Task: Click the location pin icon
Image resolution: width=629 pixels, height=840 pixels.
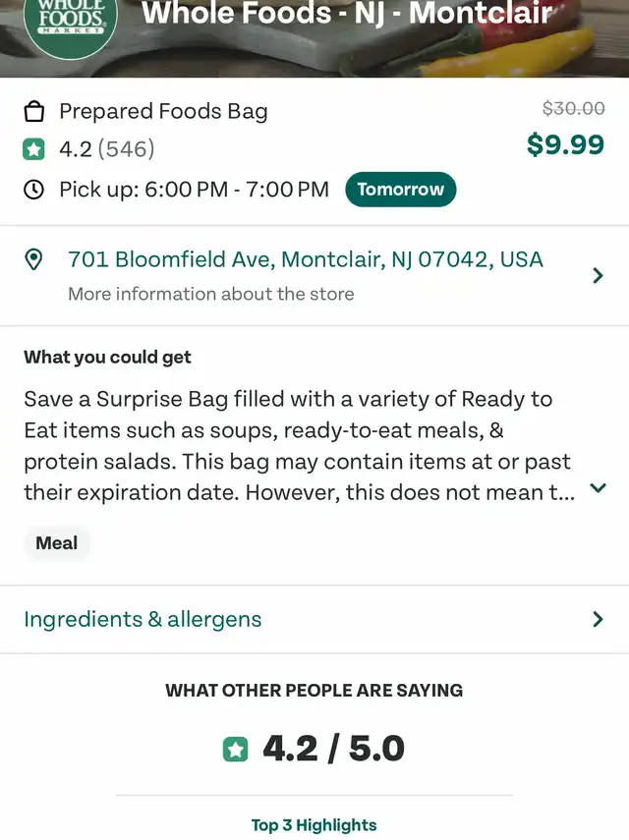Action: pyautogui.click(x=34, y=259)
